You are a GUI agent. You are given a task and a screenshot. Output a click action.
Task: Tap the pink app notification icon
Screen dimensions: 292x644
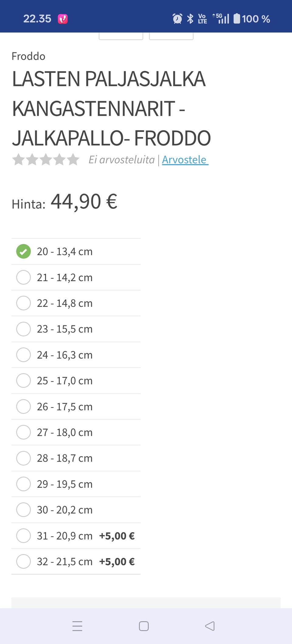coord(63,19)
